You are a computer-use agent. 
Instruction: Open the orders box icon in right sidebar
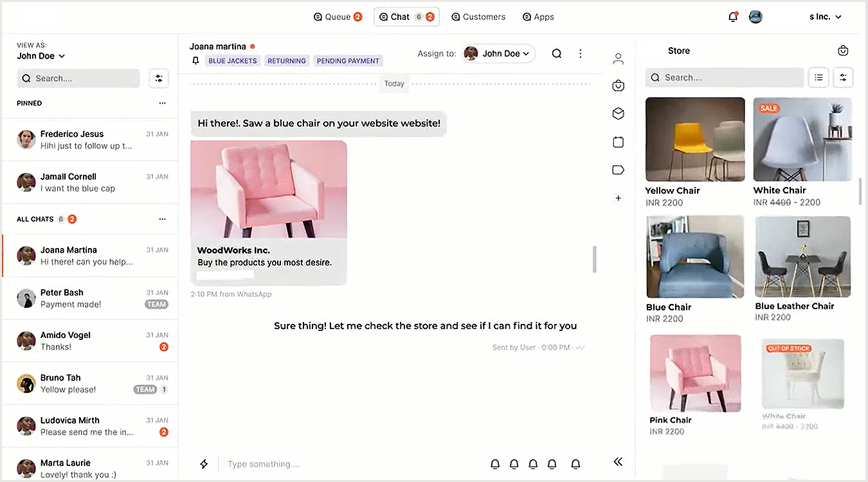point(618,113)
